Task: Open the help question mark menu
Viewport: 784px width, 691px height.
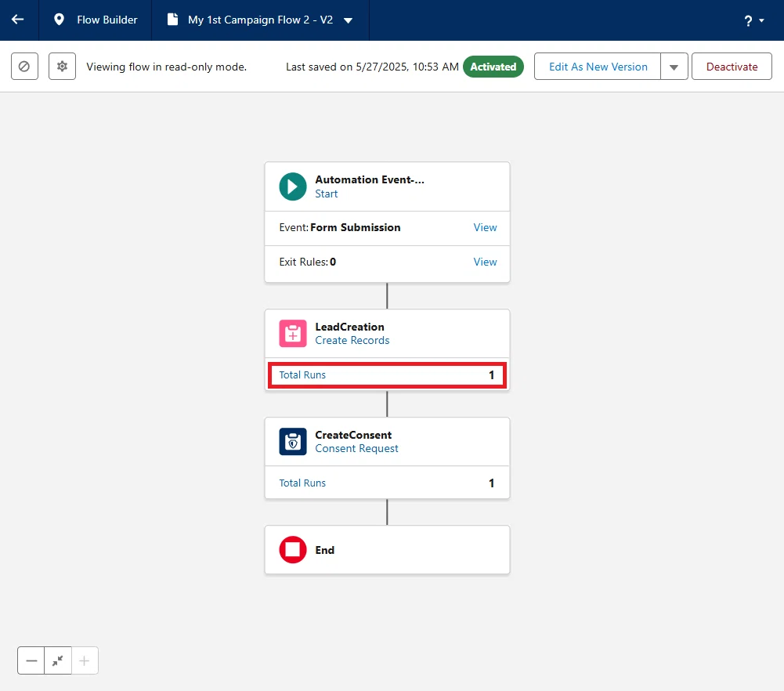Action: (754, 20)
